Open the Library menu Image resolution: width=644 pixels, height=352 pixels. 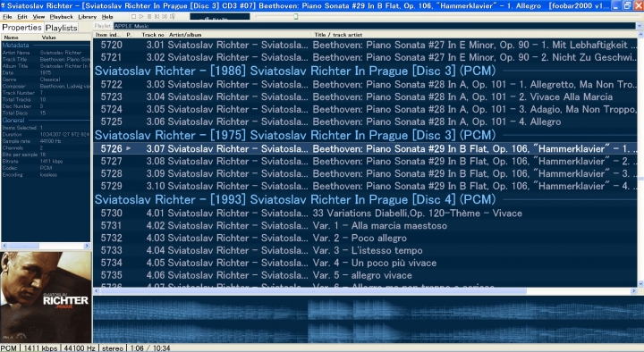87,17
